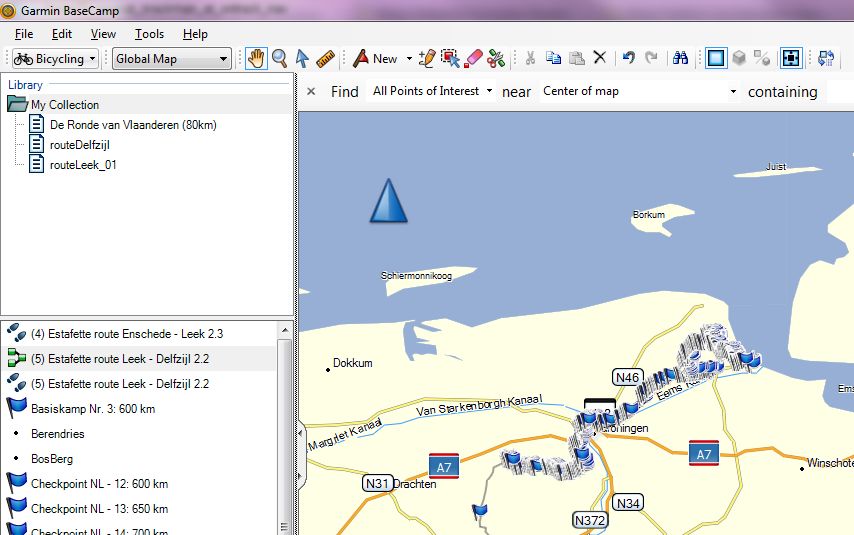Select the Move Point tool
Viewport: 854px width, 535px height.
(450, 58)
